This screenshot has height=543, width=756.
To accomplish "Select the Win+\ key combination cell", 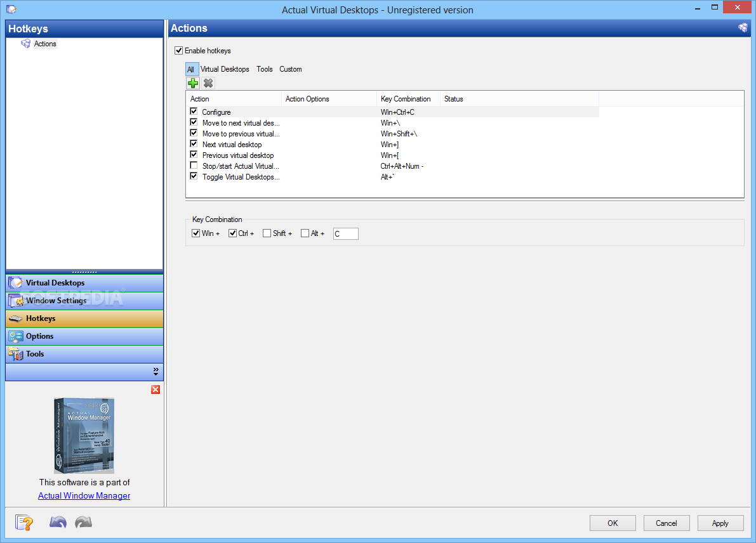I will (x=390, y=123).
